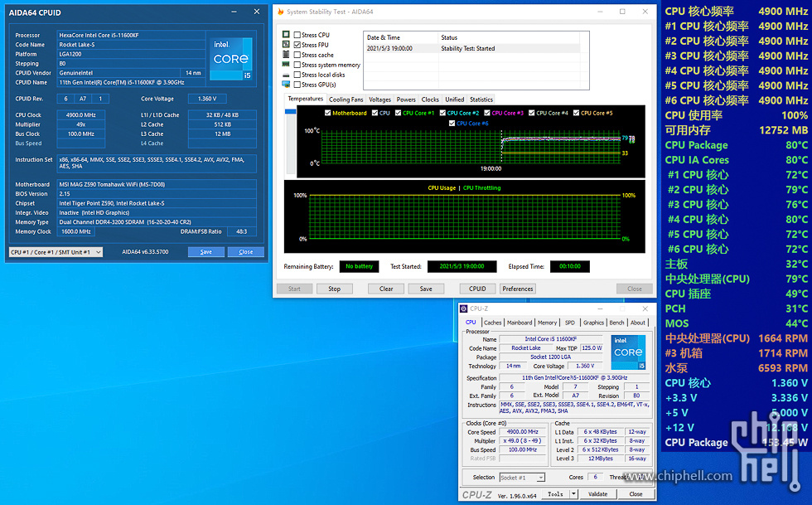Click the monitor icon beside Stress GPU(s)
The image size is (812, 505).
pyautogui.click(x=286, y=85)
